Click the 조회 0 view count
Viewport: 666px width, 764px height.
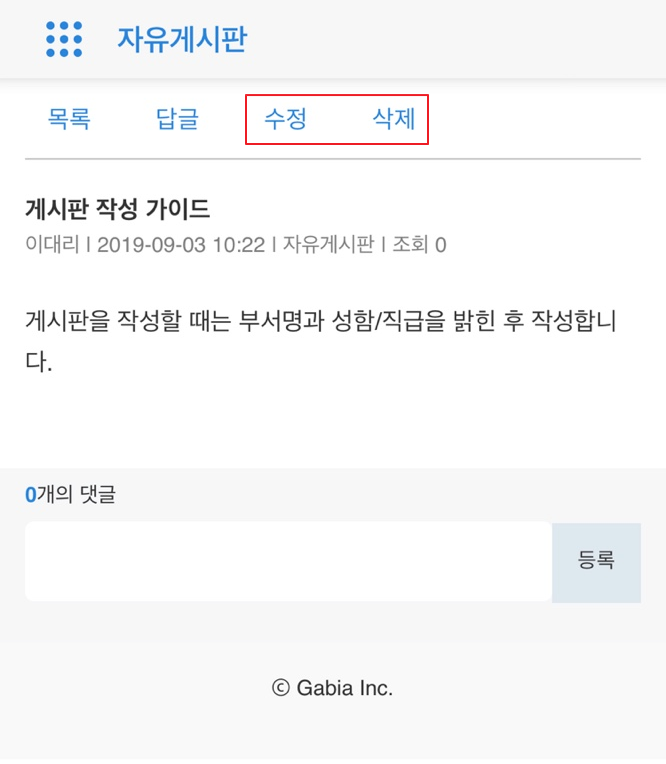pos(419,245)
